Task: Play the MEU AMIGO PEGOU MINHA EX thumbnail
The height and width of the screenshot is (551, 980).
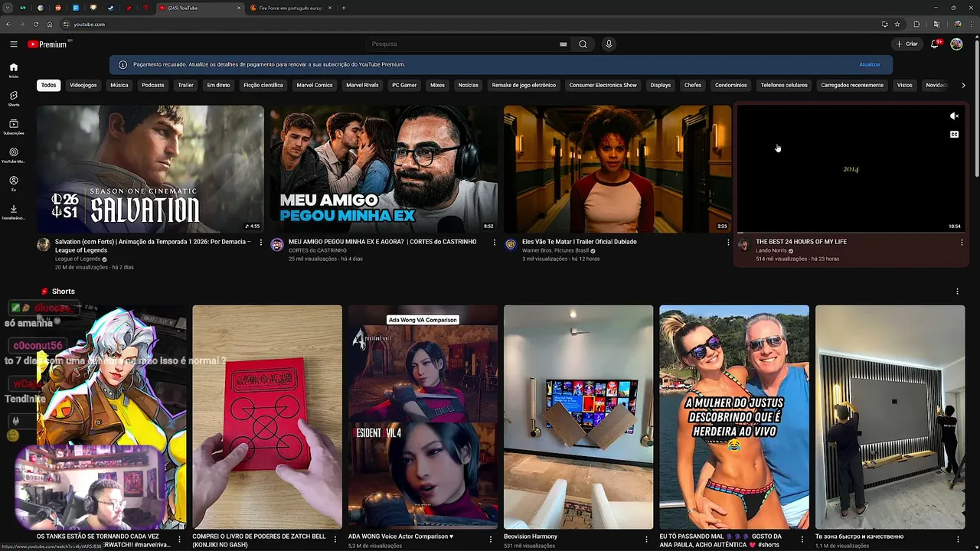Action: point(384,169)
